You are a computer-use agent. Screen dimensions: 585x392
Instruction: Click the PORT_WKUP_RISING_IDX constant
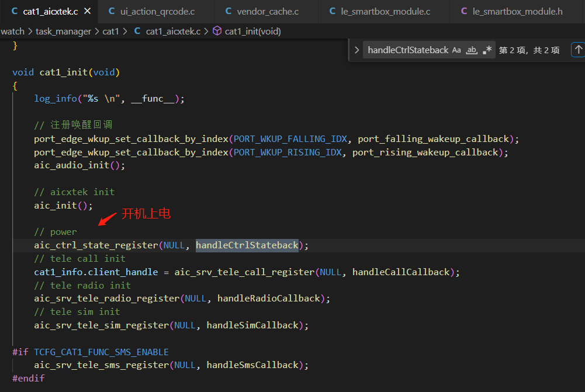click(288, 152)
